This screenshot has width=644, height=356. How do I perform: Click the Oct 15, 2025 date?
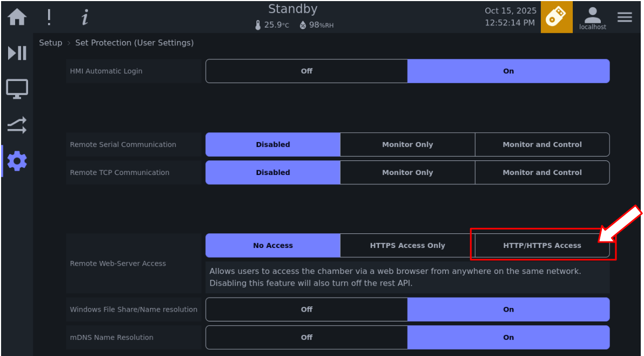point(511,11)
